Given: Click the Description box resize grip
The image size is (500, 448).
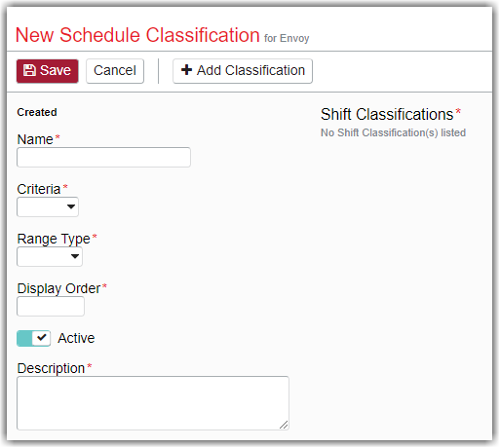Looking at the screenshot, I should tap(284, 425).
